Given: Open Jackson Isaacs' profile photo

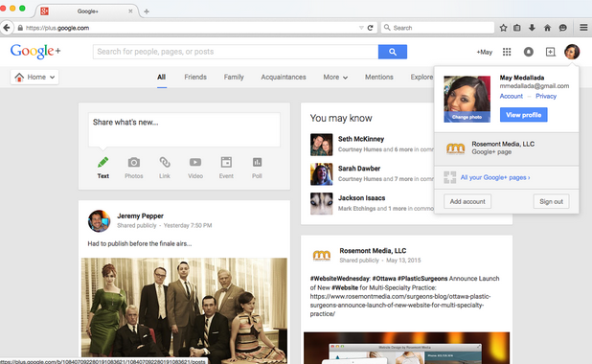Looking at the screenshot, I should 321,203.
